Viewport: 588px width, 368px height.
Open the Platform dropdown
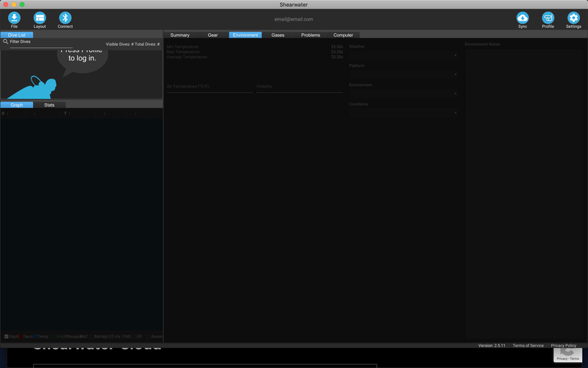click(403, 74)
